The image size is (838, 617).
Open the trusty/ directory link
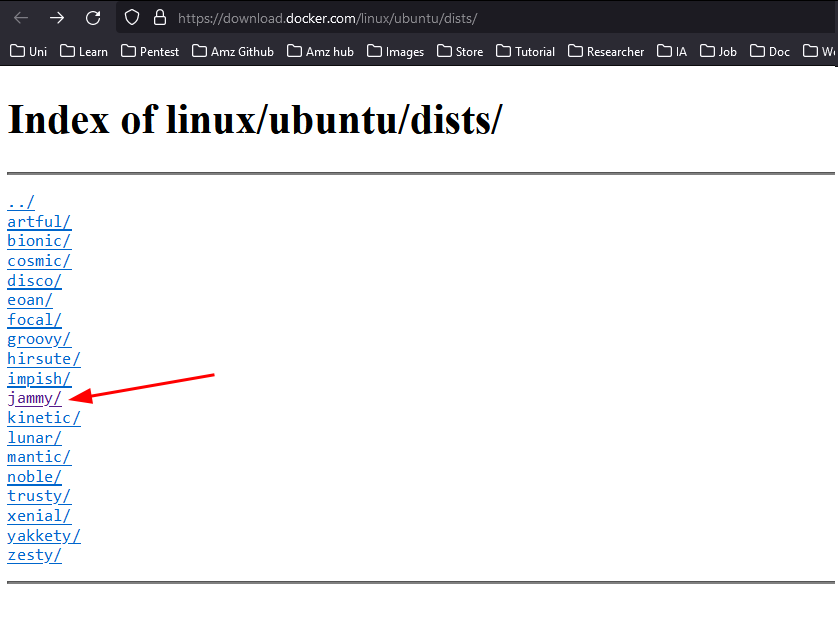(x=39, y=496)
